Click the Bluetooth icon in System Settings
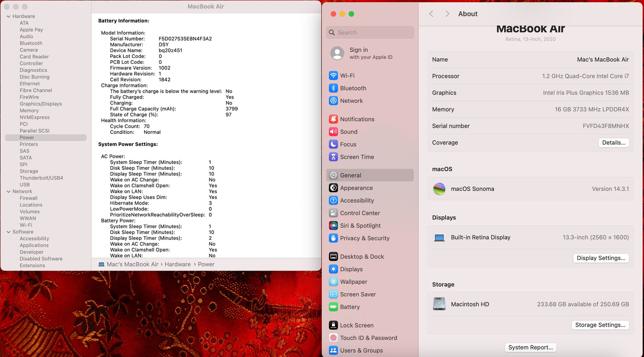The height and width of the screenshot is (357, 644). tap(333, 88)
